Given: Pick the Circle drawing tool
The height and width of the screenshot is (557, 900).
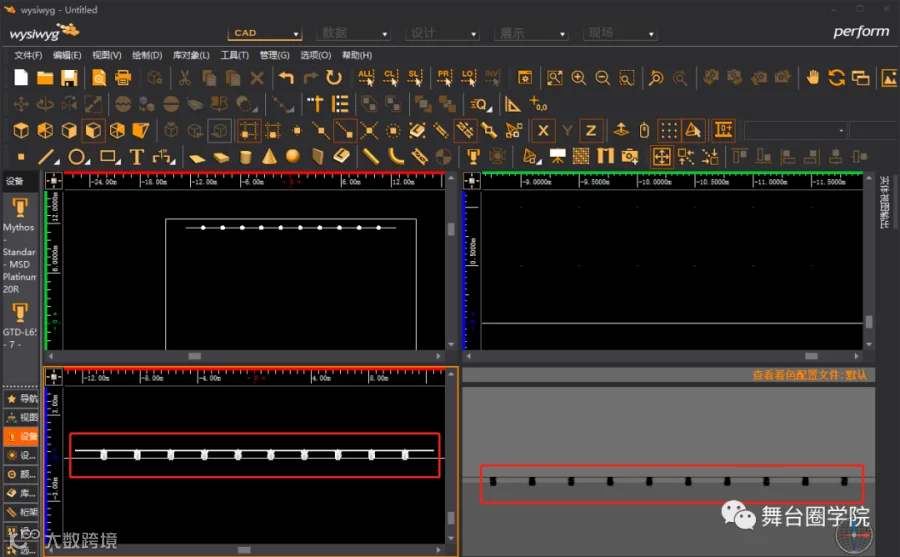Looking at the screenshot, I should point(76,156).
